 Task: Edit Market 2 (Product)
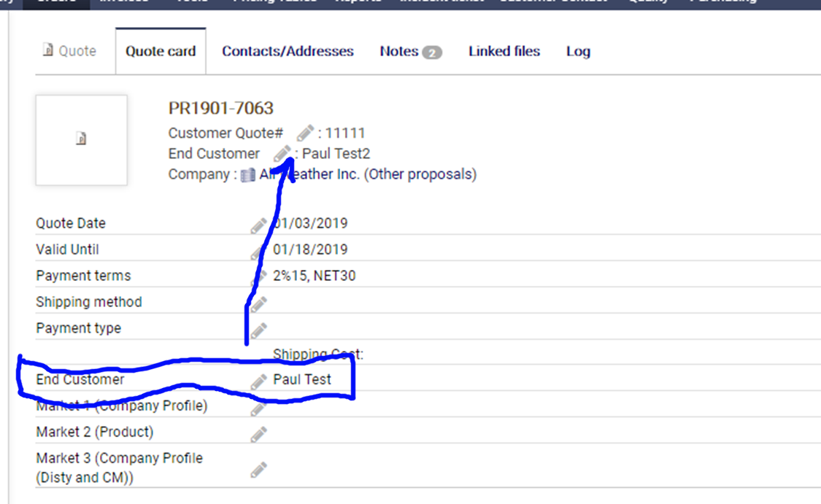click(x=258, y=435)
